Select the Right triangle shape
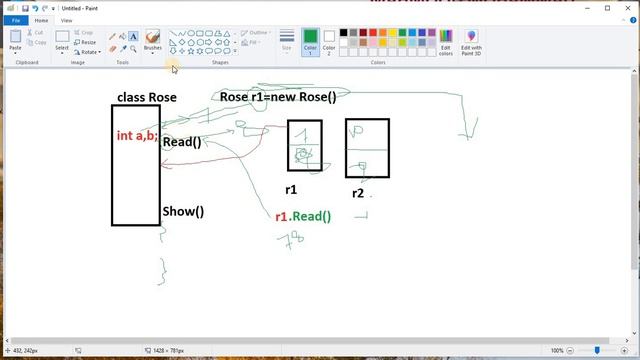This screenshot has height=360, width=640. coord(173,42)
